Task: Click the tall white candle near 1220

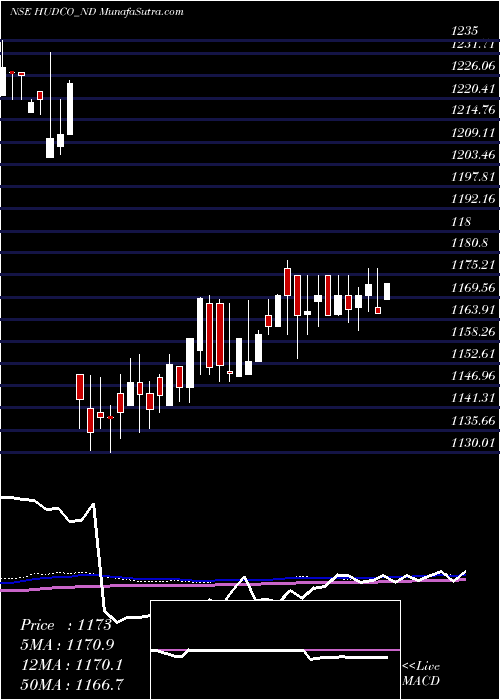Action: 70,108
